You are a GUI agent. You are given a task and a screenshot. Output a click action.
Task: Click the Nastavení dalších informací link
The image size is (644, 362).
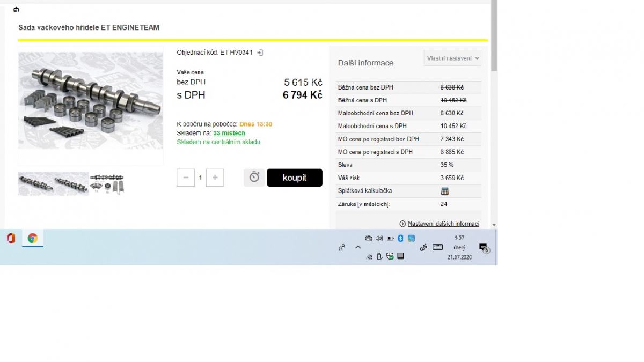point(443,224)
